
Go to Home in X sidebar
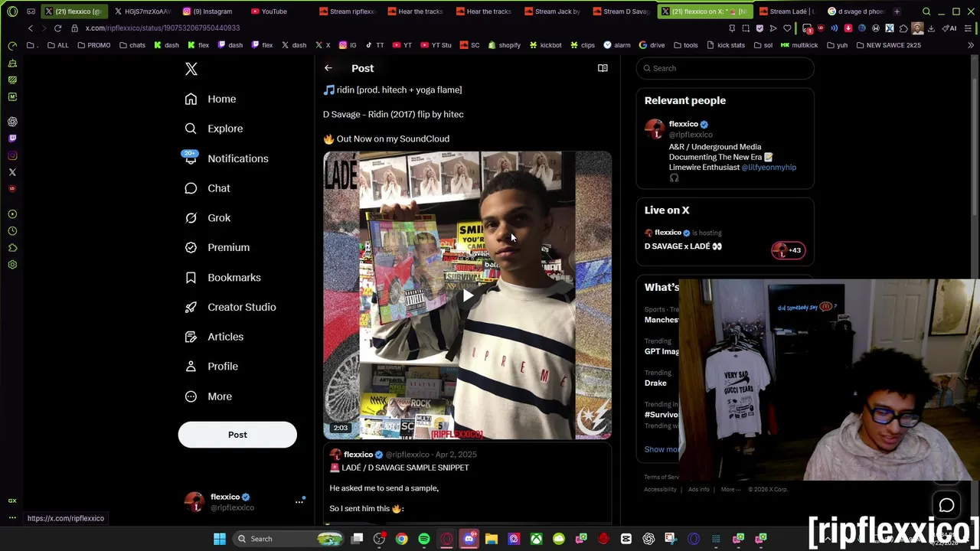[x=211, y=99]
